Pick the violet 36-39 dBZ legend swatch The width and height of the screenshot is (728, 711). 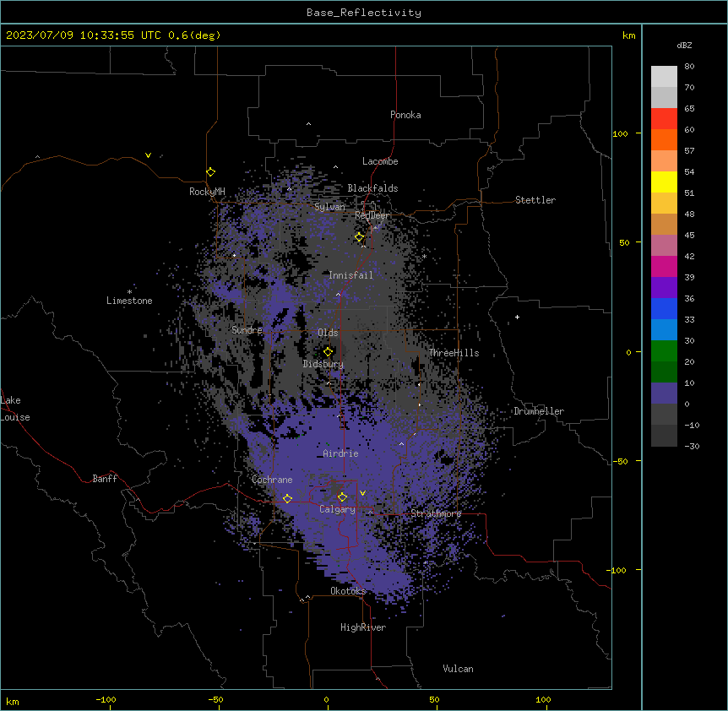pyautogui.click(x=664, y=287)
